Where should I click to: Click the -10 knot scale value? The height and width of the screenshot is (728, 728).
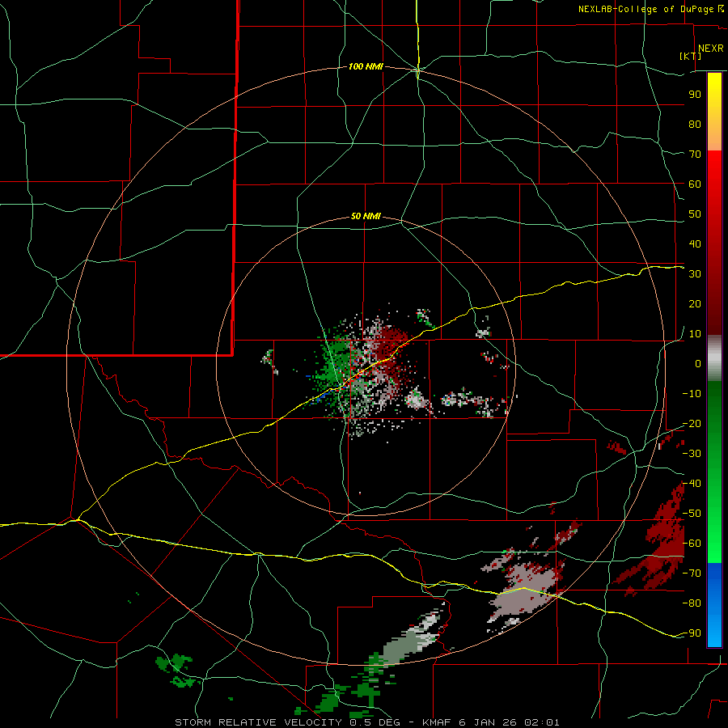(x=692, y=394)
